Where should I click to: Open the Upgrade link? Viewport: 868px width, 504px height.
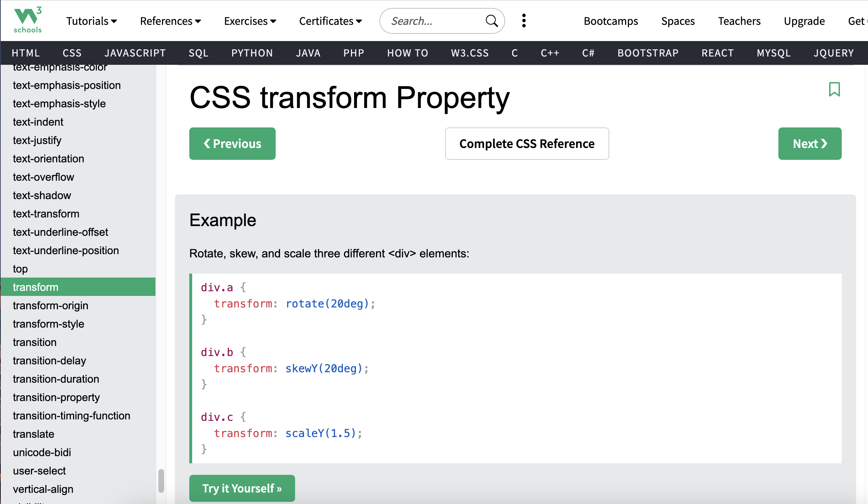pyautogui.click(x=804, y=21)
